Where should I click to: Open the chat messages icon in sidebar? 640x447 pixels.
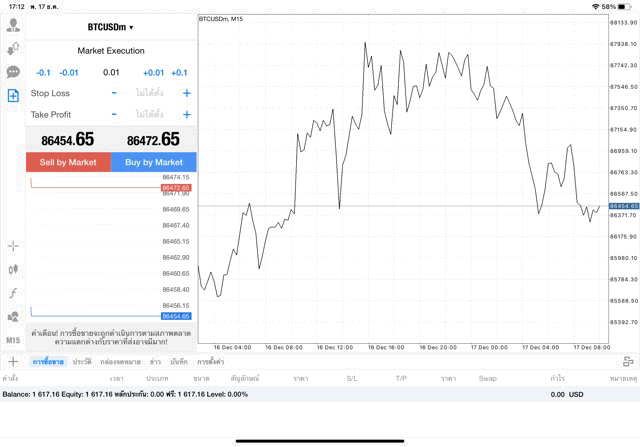[13, 72]
